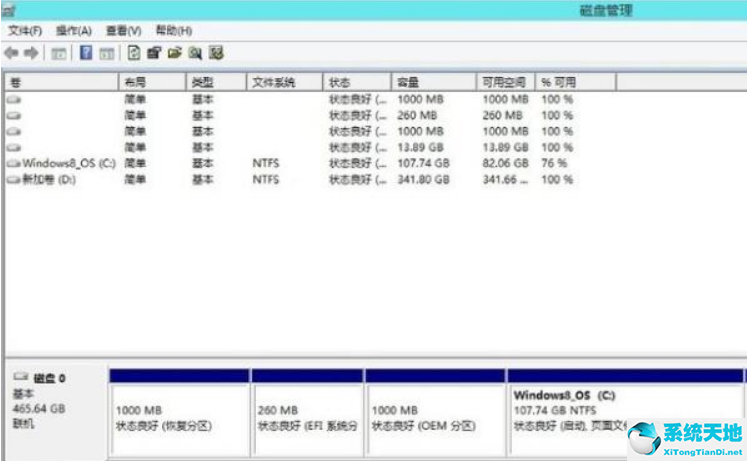Click 状态良好 status in the 新加卷 (D:) row
747x461 pixels.
358,180
